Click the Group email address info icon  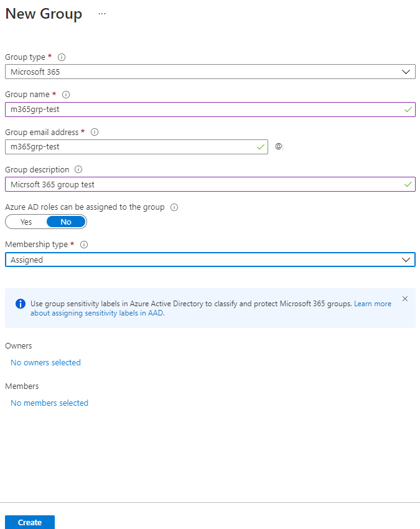click(94, 132)
